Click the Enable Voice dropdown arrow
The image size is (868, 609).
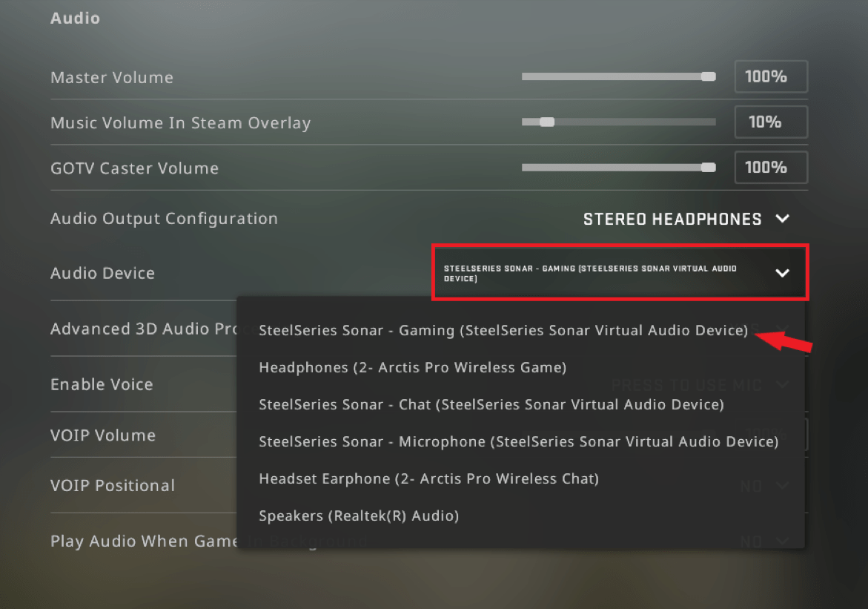(783, 384)
